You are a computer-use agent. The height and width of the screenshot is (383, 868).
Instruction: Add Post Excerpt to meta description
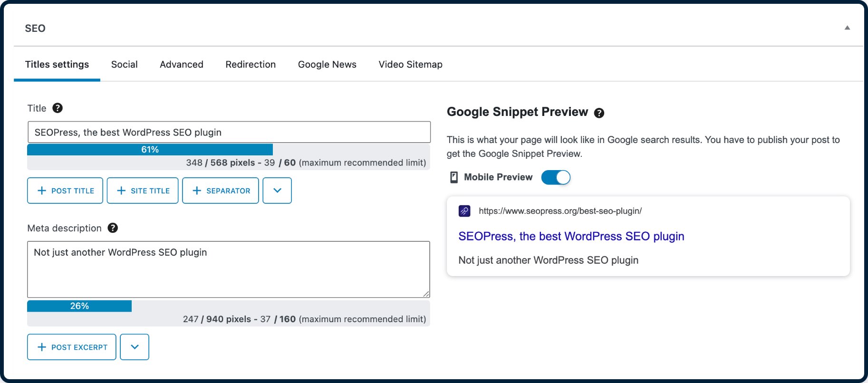click(x=72, y=347)
